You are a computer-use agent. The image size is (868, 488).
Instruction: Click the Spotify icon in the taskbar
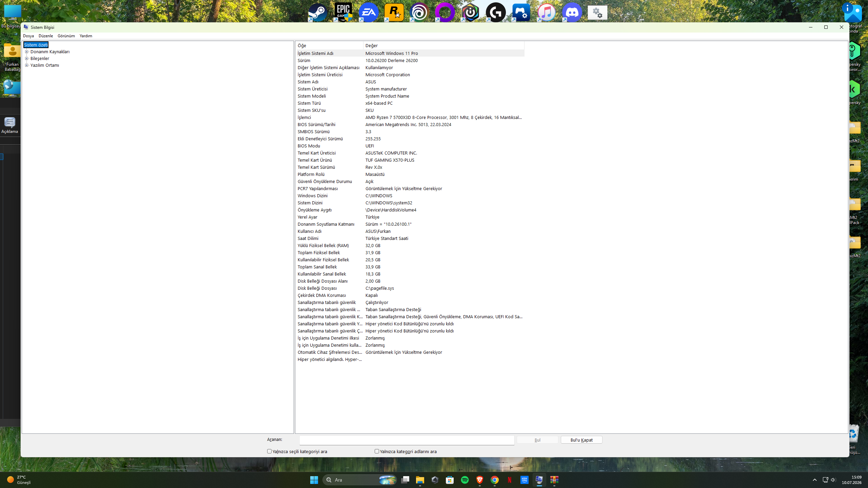[465, 480]
